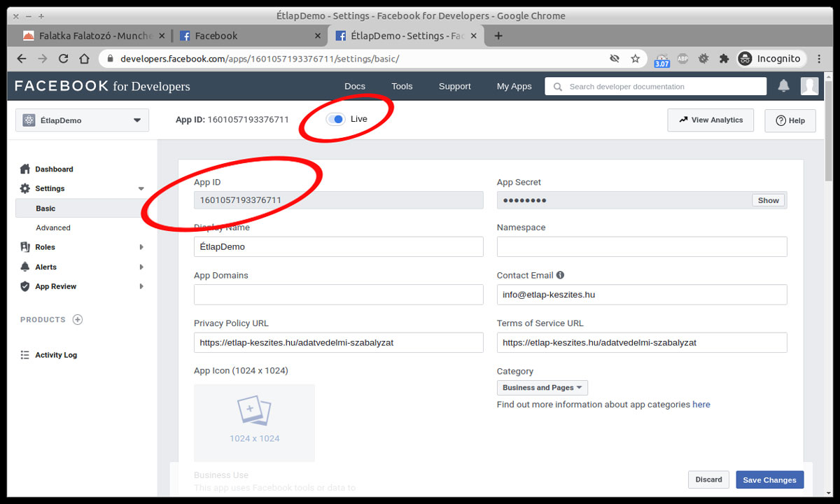Click the notifications bell icon
The image size is (840, 504).
[x=783, y=86]
